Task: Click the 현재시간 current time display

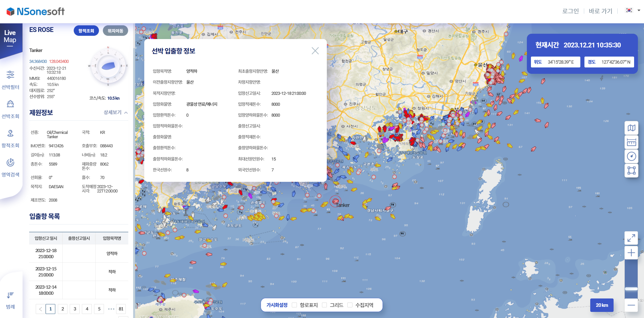Action: point(578,45)
